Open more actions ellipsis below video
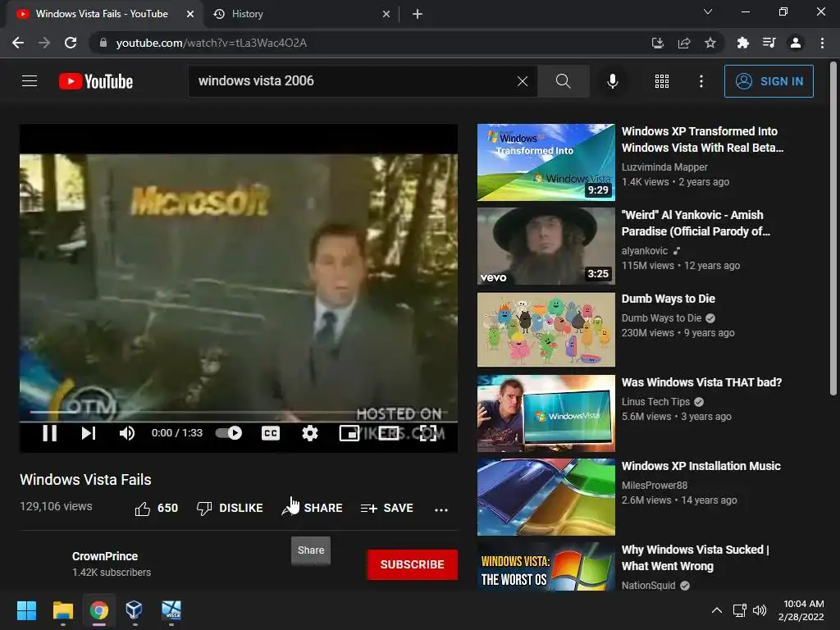 click(441, 509)
